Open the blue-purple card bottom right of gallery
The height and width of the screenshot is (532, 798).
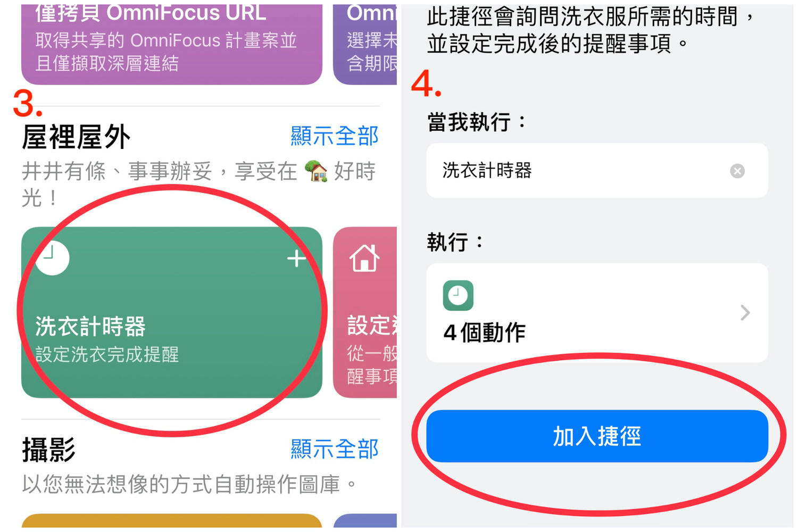tap(365, 521)
